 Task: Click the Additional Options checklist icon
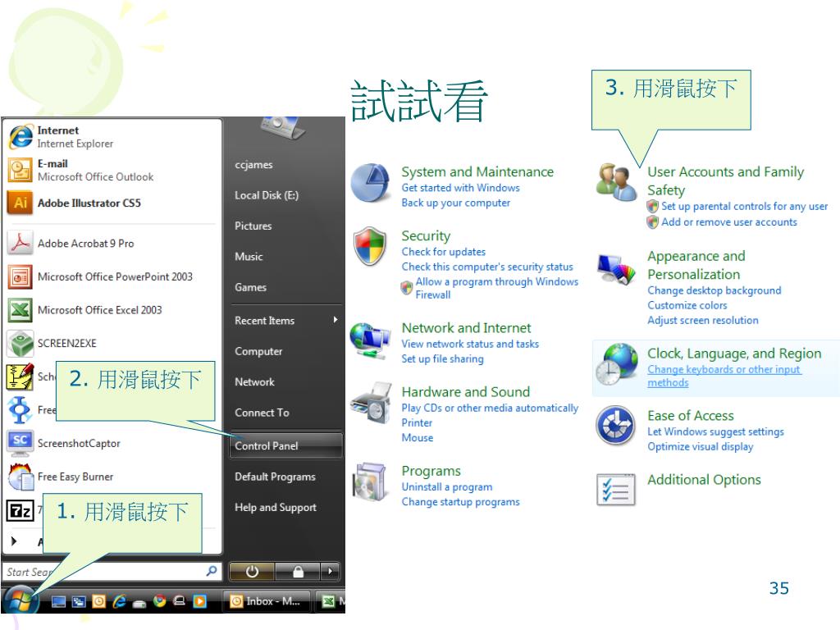615,490
